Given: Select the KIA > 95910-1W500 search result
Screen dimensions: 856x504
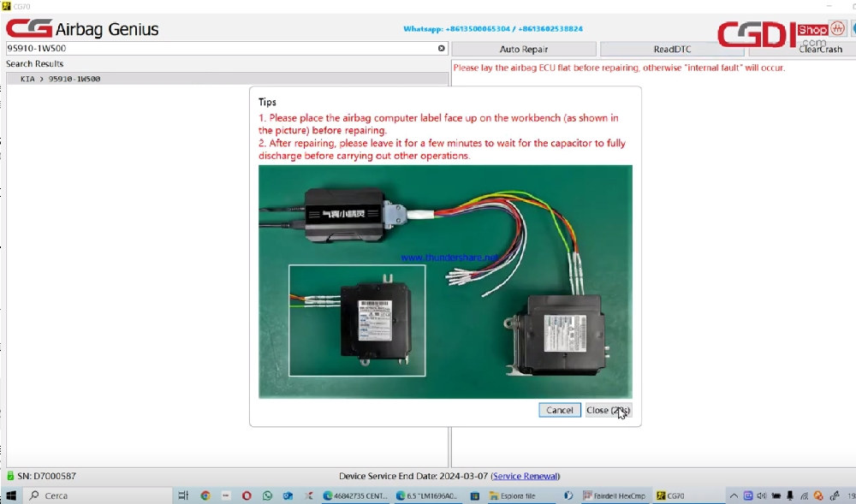Looking at the screenshot, I should click(227, 79).
